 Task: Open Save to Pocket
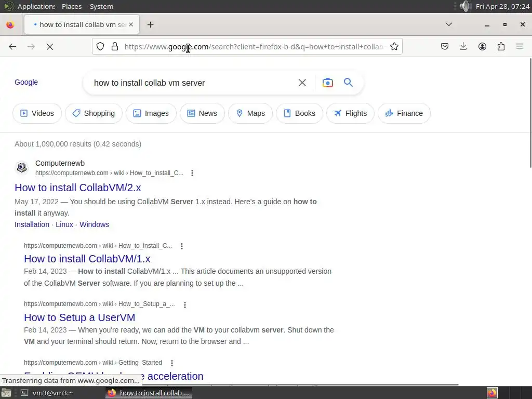click(445, 46)
